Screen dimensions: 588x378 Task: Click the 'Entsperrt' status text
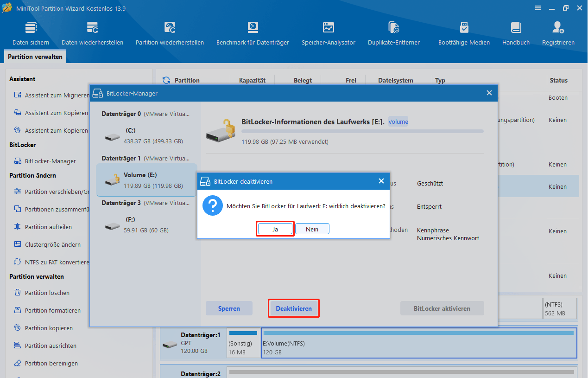tap(429, 206)
